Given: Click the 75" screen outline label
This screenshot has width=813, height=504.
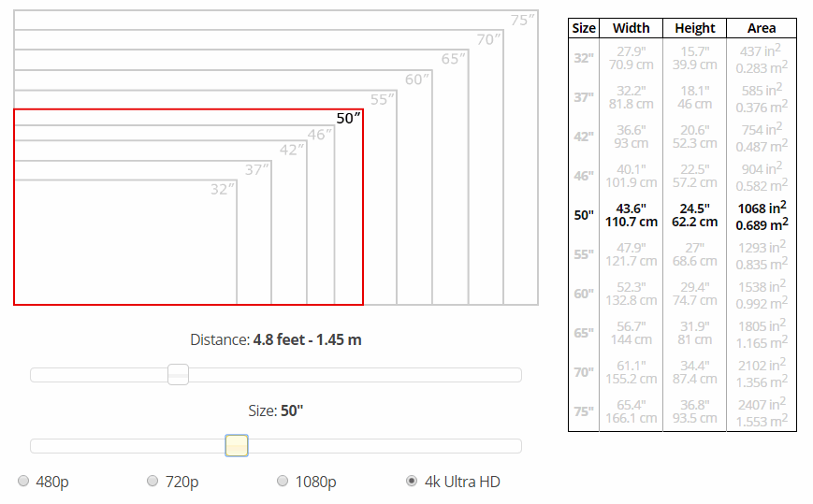Looking at the screenshot, I should point(522,20).
